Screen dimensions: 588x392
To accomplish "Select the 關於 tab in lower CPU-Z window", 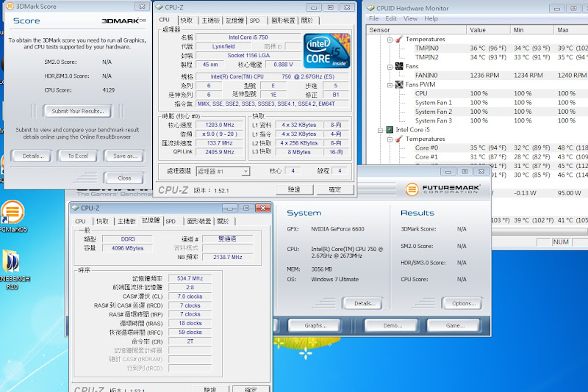I will [x=223, y=221].
